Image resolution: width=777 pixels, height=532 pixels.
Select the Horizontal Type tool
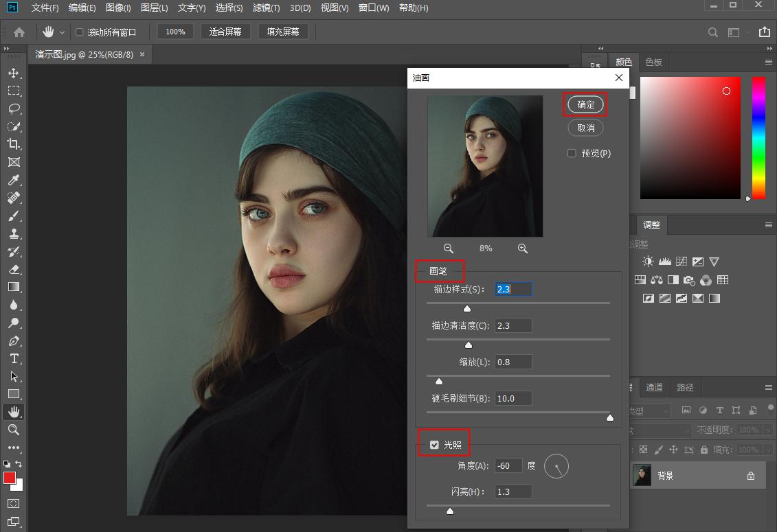pos(14,358)
